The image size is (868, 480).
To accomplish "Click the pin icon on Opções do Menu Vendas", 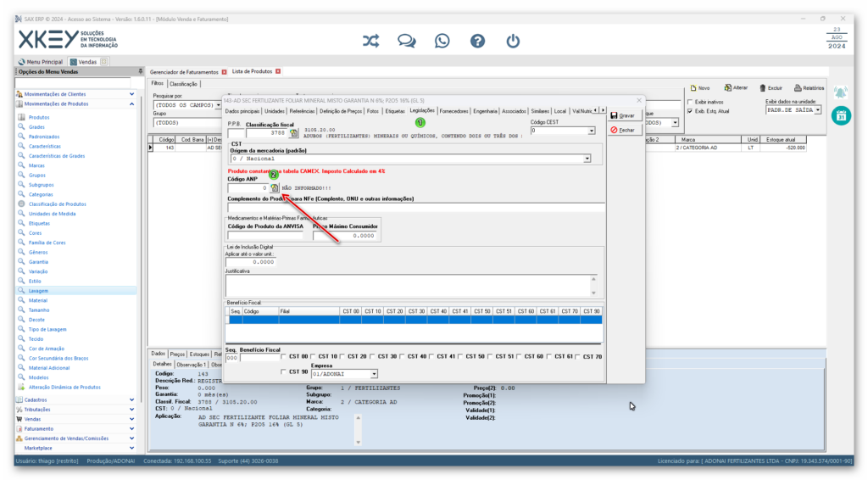I will [140, 71].
